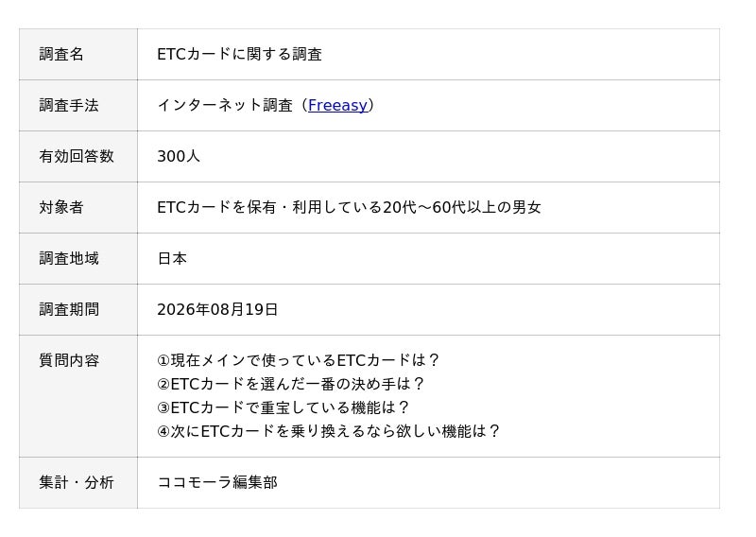Screen dimensions: 756x537
Task: Click the date 2026年08月19日
Action: pos(217,309)
